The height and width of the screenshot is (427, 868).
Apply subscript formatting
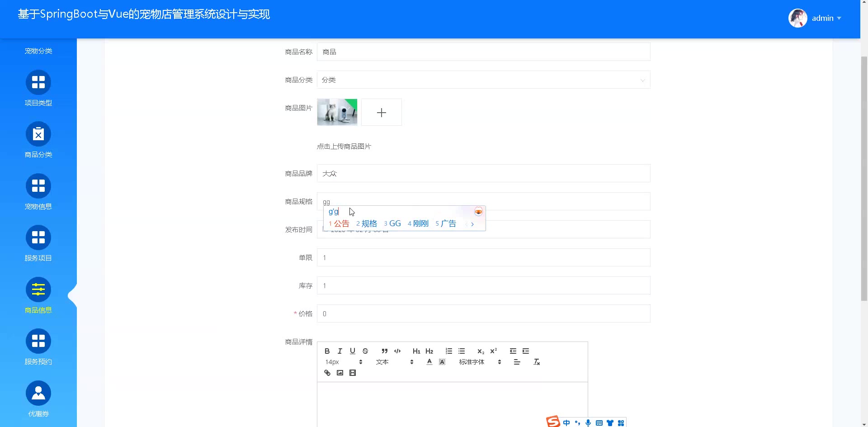click(x=481, y=351)
